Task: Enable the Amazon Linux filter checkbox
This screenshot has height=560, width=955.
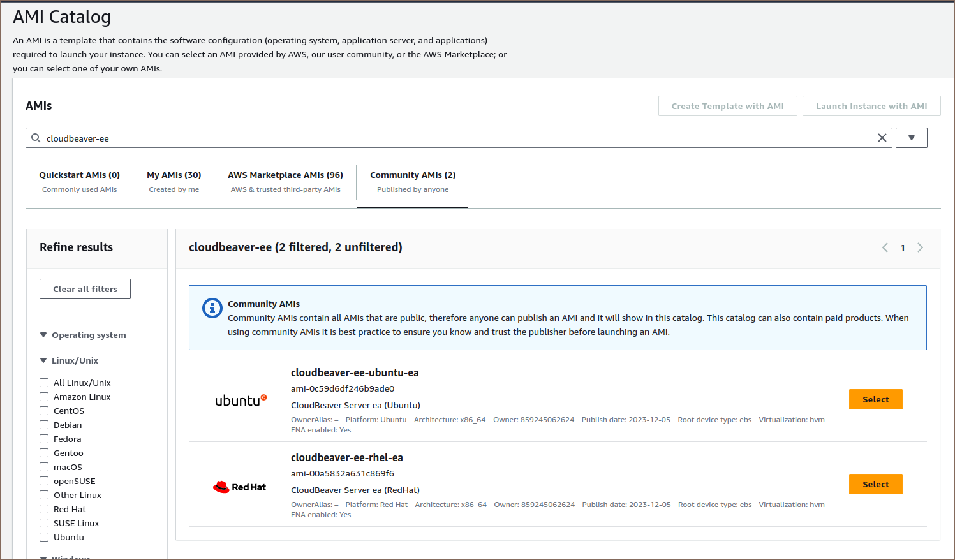Action: 44,397
